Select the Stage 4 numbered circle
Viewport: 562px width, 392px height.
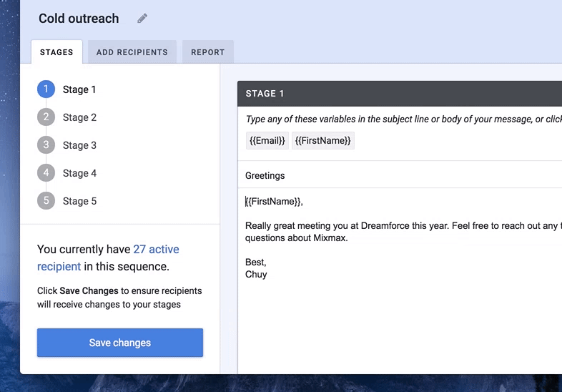pos(46,173)
